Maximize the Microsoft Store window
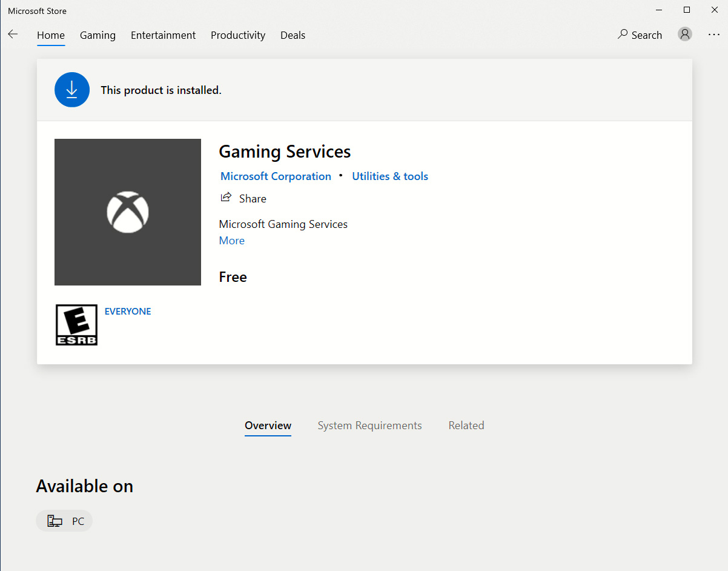The height and width of the screenshot is (571, 728). tap(686, 10)
